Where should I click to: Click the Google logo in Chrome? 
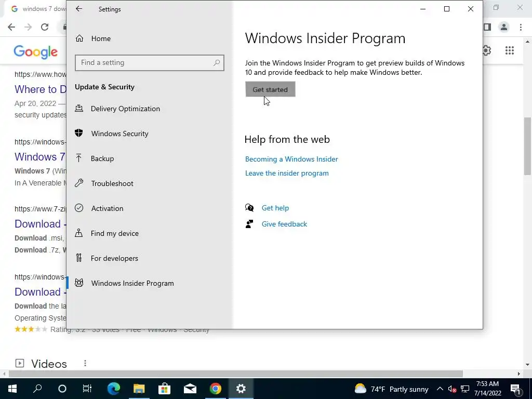pyautogui.click(x=36, y=52)
